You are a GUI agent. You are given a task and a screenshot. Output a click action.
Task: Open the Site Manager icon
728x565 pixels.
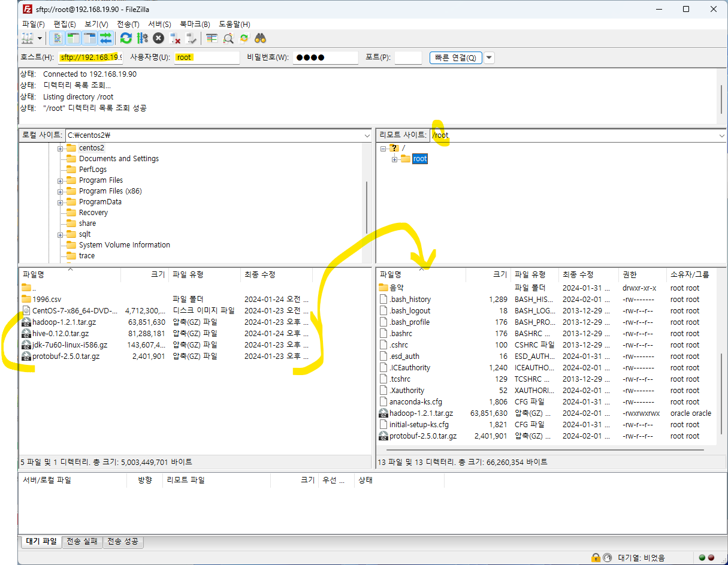(27, 38)
